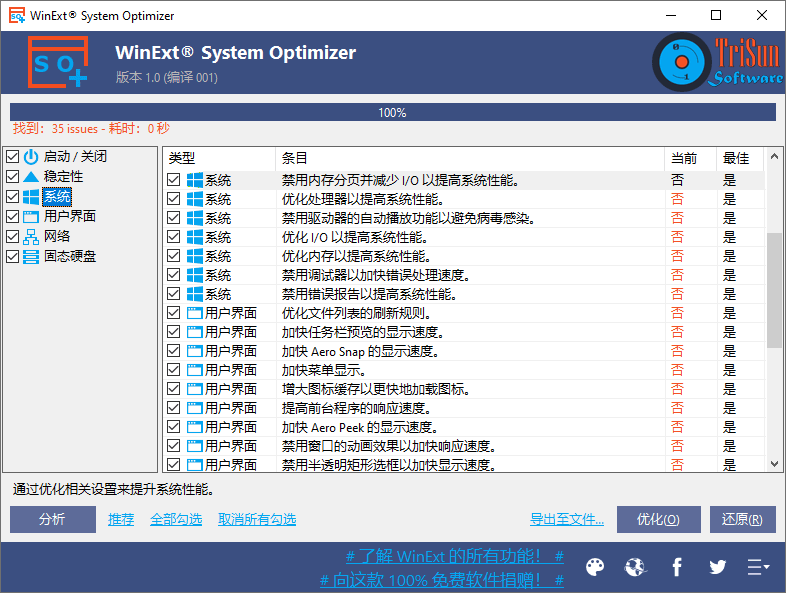Screen dimensions: 786x593
Task: Sort by the 条目 column header
Action: pos(470,158)
